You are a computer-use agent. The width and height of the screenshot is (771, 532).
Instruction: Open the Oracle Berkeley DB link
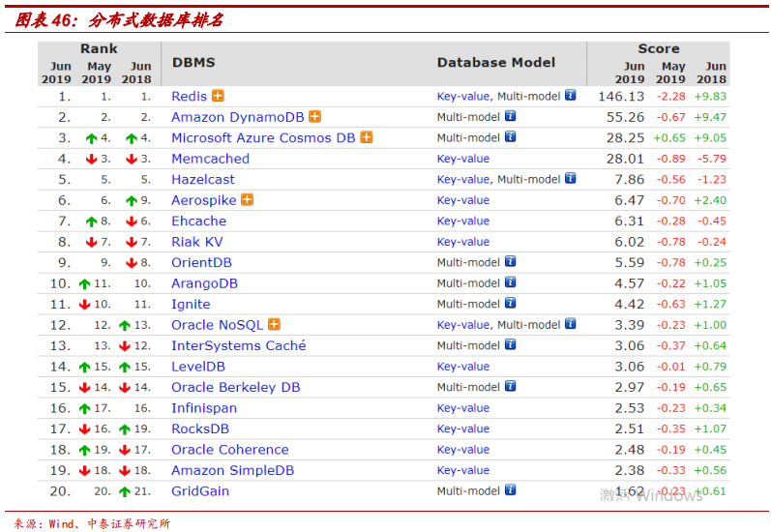tap(235, 387)
